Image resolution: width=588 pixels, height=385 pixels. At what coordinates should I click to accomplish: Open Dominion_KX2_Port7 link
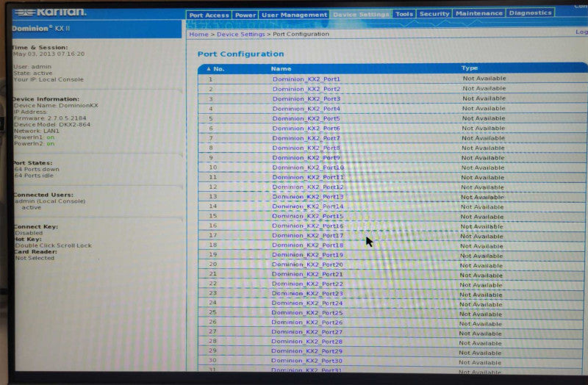[x=306, y=138]
